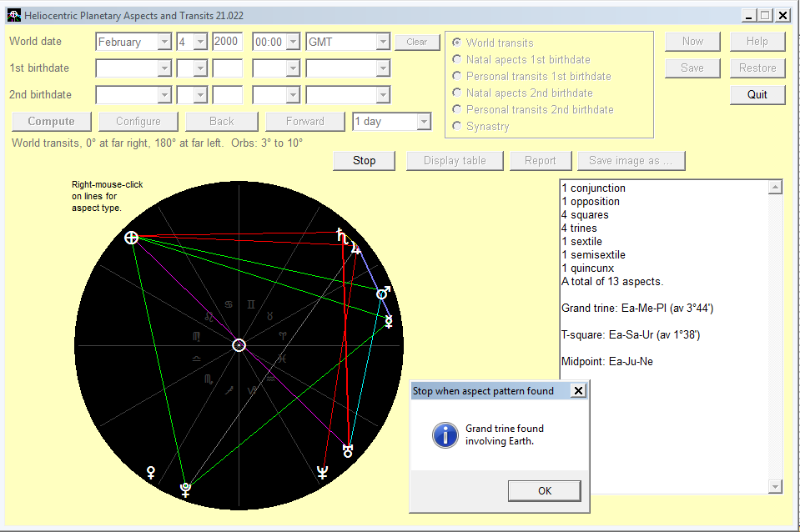Screen dimensions: 800x532
Task: Click the Back button
Action: pyautogui.click(x=222, y=122)
